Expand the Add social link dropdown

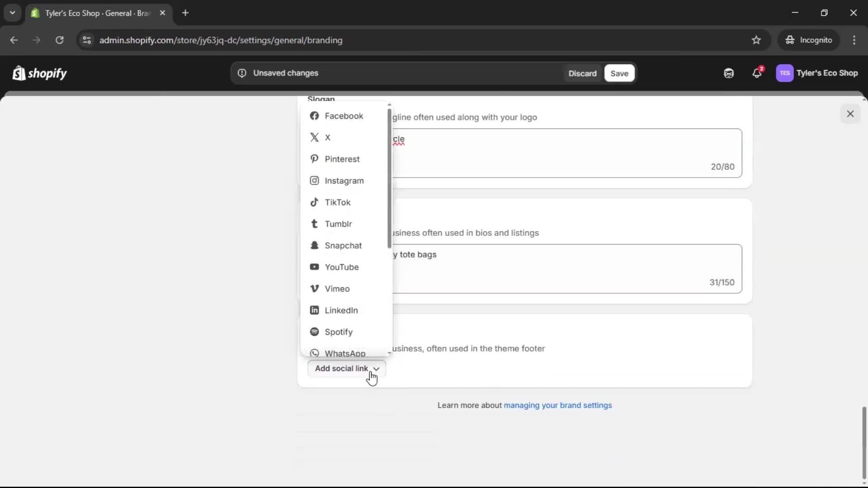coord(346,368)
